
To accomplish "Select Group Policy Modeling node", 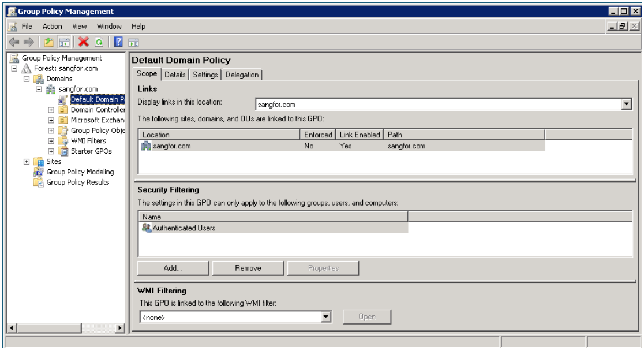I will 80,172.
